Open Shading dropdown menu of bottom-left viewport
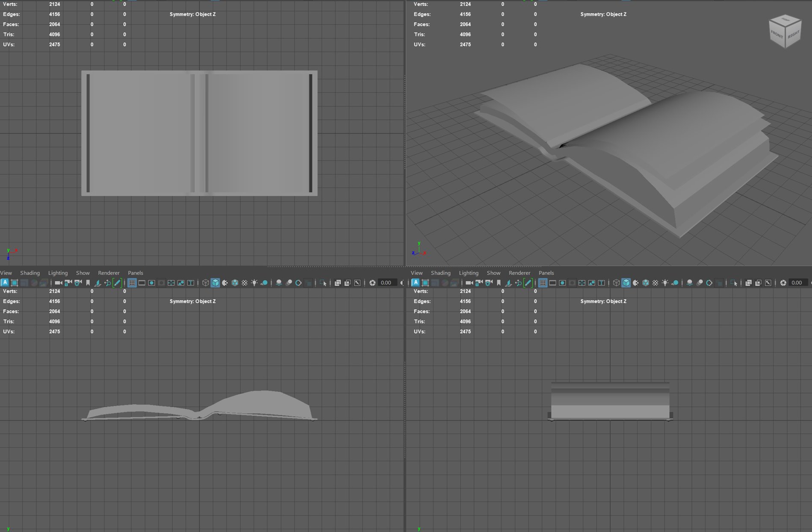This screenshot has height=532, width=812. [x=30, y=273]
